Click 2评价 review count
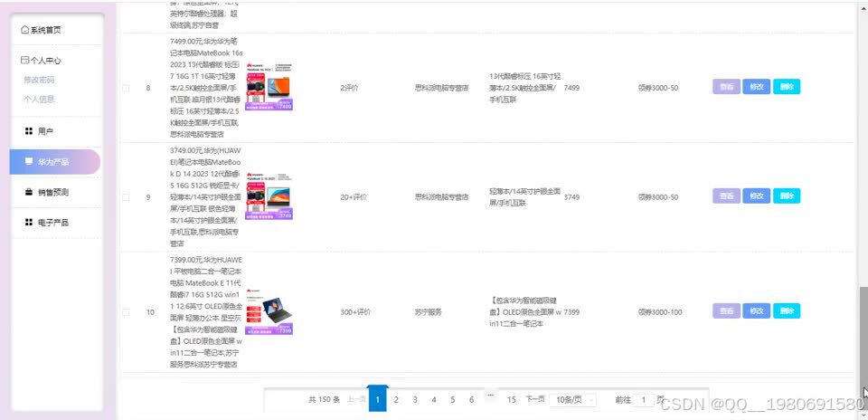 click(349, 88)
